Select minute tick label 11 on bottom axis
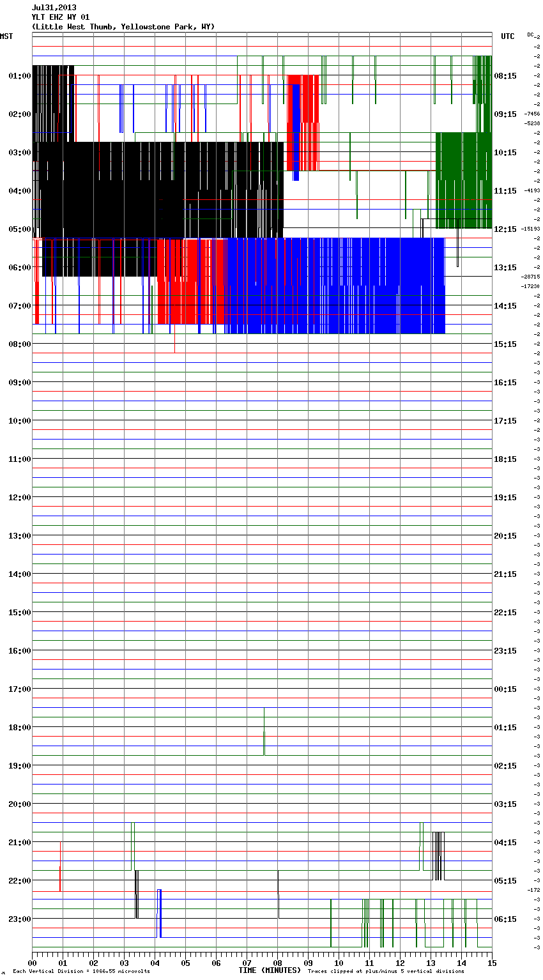Image resolution: width=543 pixels, height=980 pixels. tap(369, 963)
